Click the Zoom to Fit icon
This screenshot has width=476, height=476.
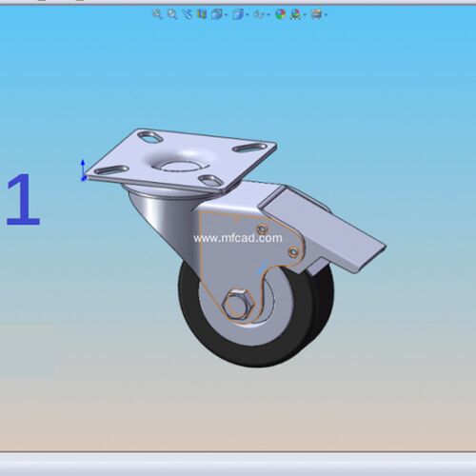coord(157,14)
